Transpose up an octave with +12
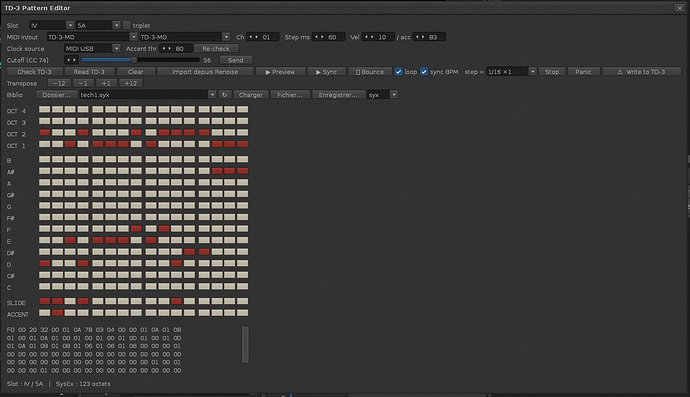This screenshot has height=397, width=690. (x=131, y=83)
